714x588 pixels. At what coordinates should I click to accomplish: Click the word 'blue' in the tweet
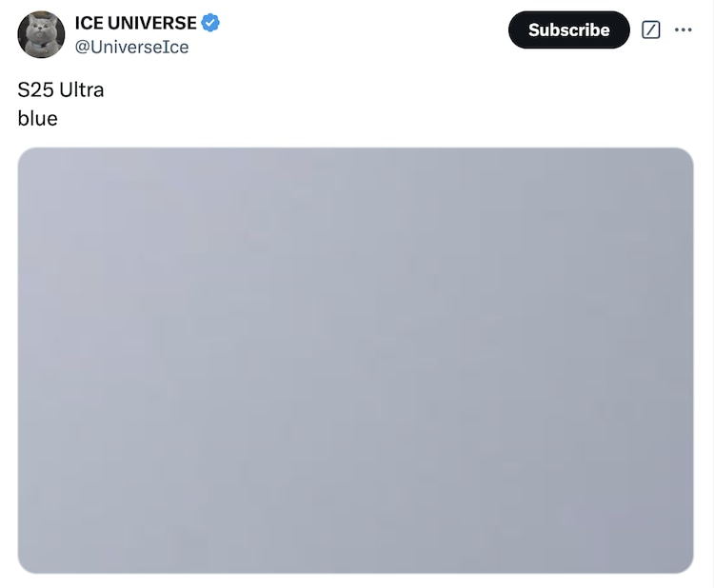[x=37, y=118]
